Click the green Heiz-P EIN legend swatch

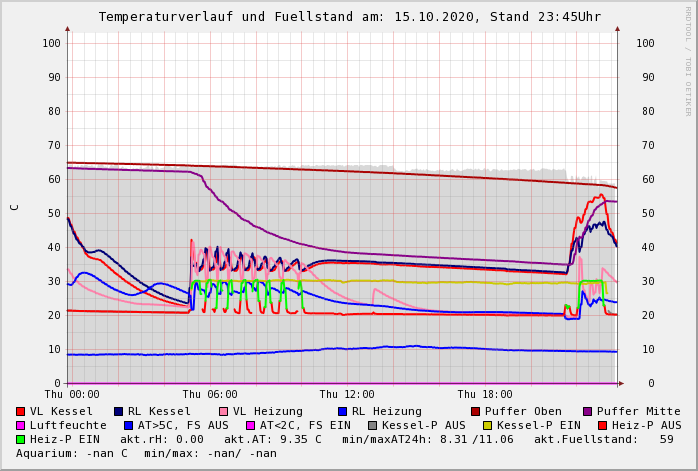point(21,439)
